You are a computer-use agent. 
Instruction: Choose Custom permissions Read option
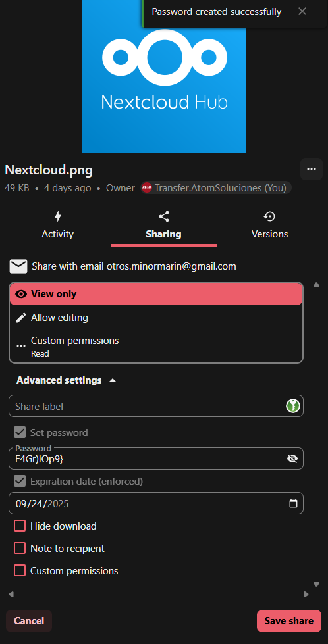(156, 346)
